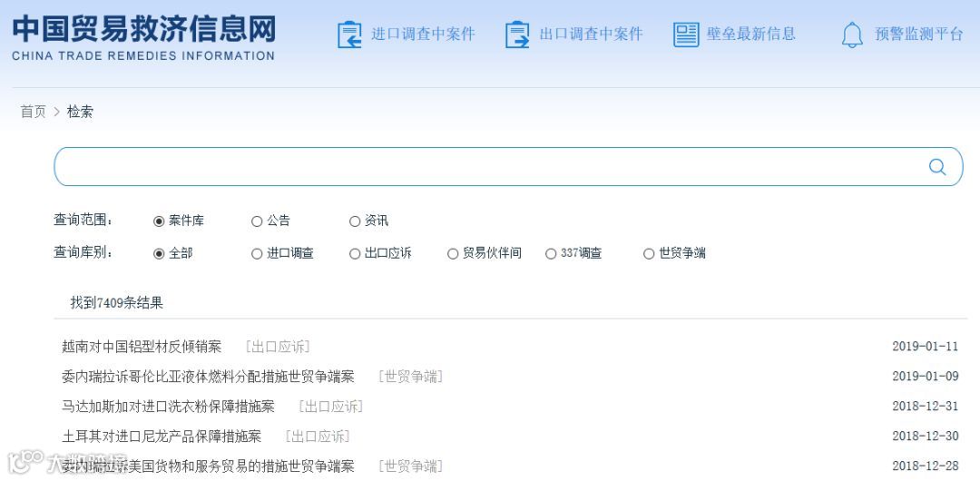Open the 出口调查中案件 menu item
980x481 pixels.
point(592,34)
